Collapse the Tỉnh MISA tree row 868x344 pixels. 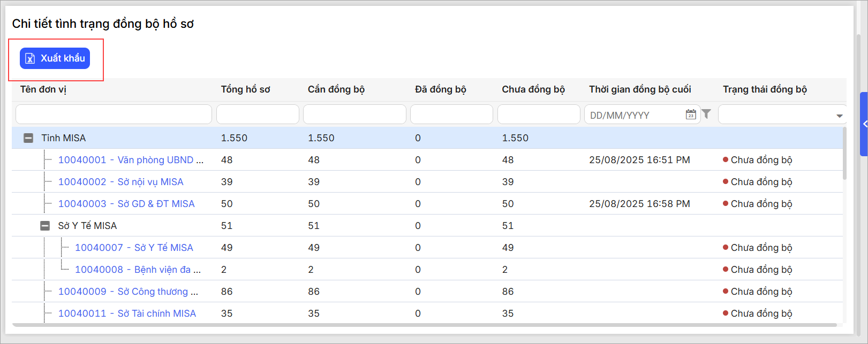coord(28,138)
